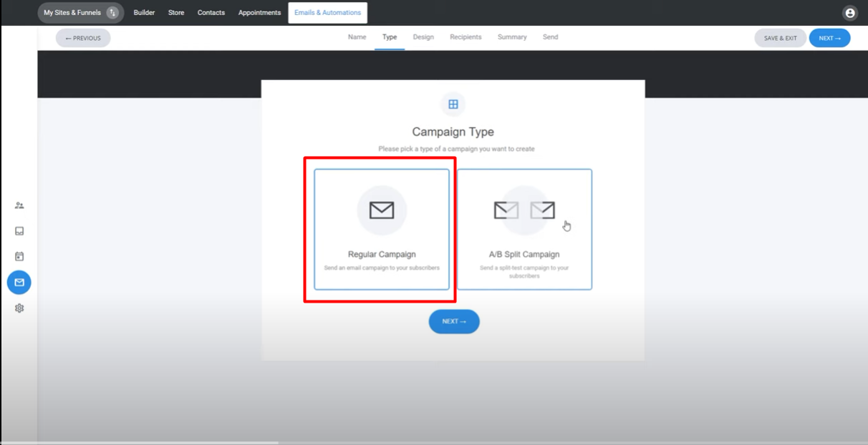Click the inbox tray sidebar icon
Screen dimensions: 868x445
pyautogui.click(x=19, y=231)
